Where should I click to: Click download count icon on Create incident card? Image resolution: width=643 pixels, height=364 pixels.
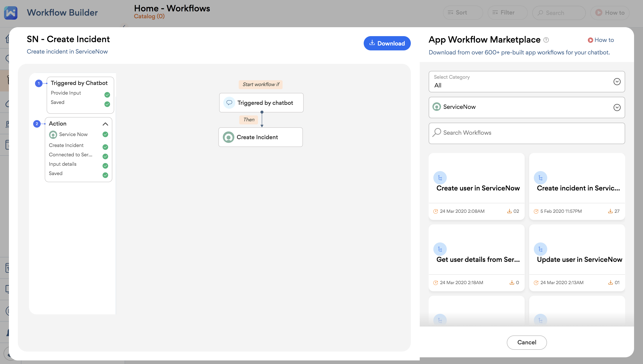click(x=610, y=211)
